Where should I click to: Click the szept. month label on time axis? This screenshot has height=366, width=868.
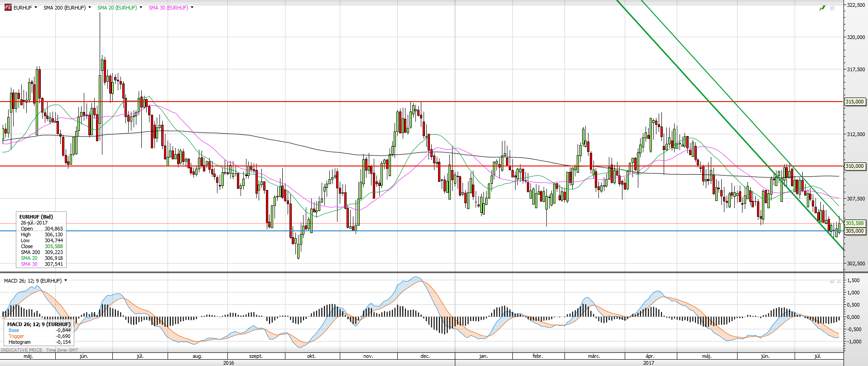coord(256,356)
